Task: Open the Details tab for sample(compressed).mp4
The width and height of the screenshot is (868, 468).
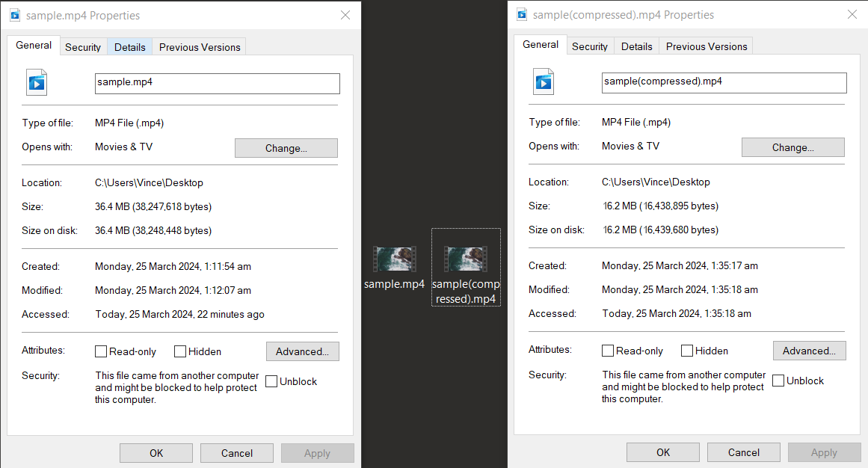Action: pyautogui.click(x=636, y=46)
